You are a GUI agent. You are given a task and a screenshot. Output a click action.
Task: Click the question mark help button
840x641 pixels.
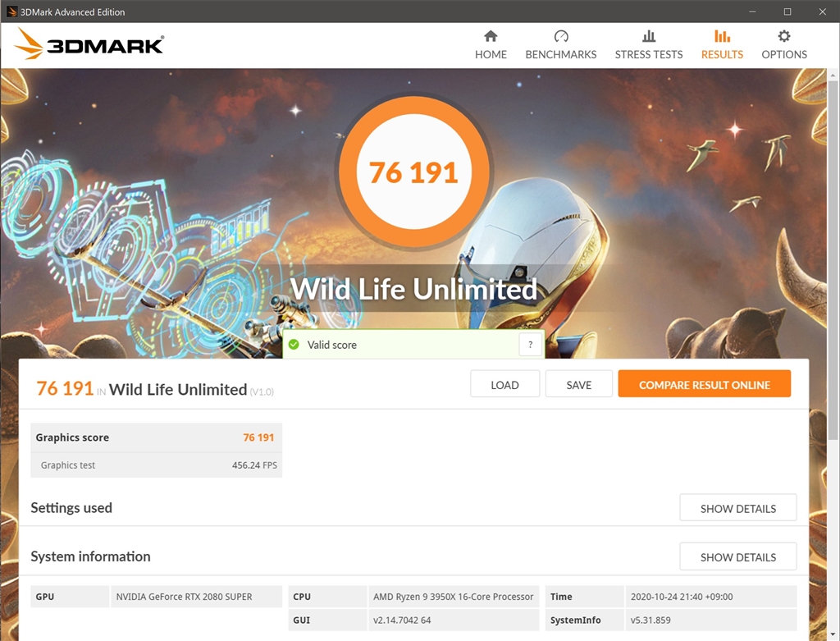point(531,345)
